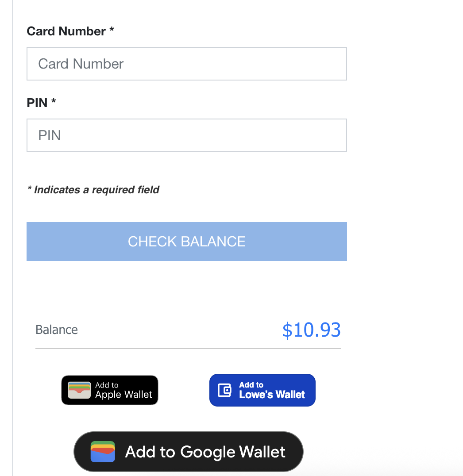Viewport: 463px width, 476px height.
Task: Click the 'Indicates a required field' note
Action: 96,190
